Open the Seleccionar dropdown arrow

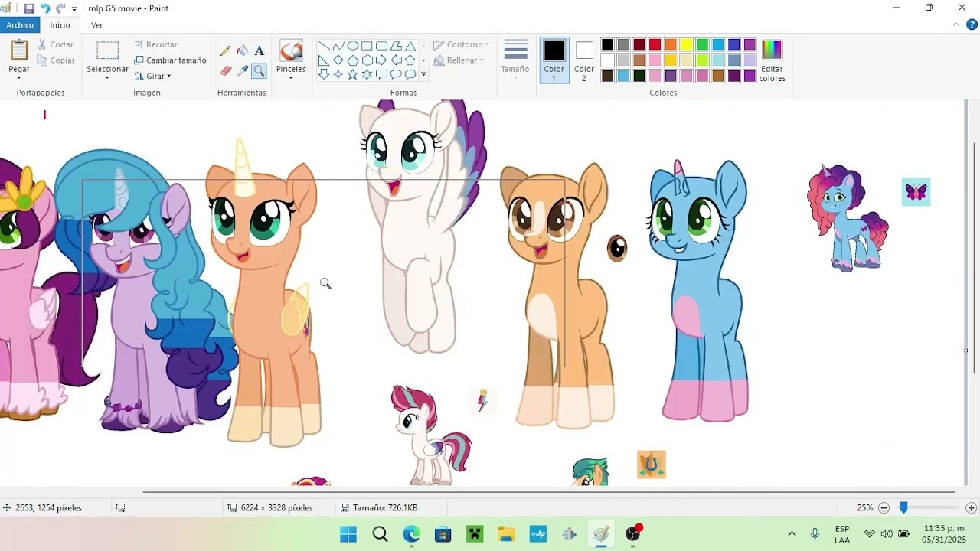(x=107, y=77)
